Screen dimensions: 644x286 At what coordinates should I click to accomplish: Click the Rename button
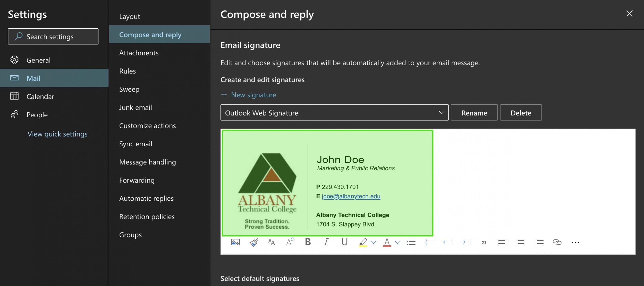474,112
